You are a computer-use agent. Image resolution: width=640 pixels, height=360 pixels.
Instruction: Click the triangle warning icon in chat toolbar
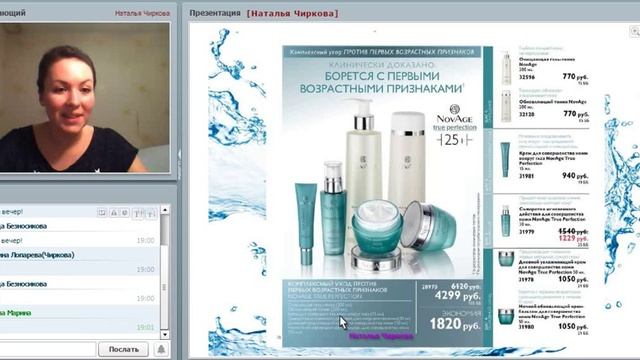114,213
